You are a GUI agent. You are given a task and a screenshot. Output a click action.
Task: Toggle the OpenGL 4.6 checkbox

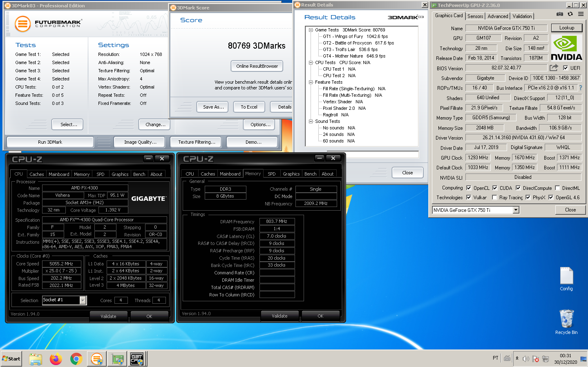(551, 197)
